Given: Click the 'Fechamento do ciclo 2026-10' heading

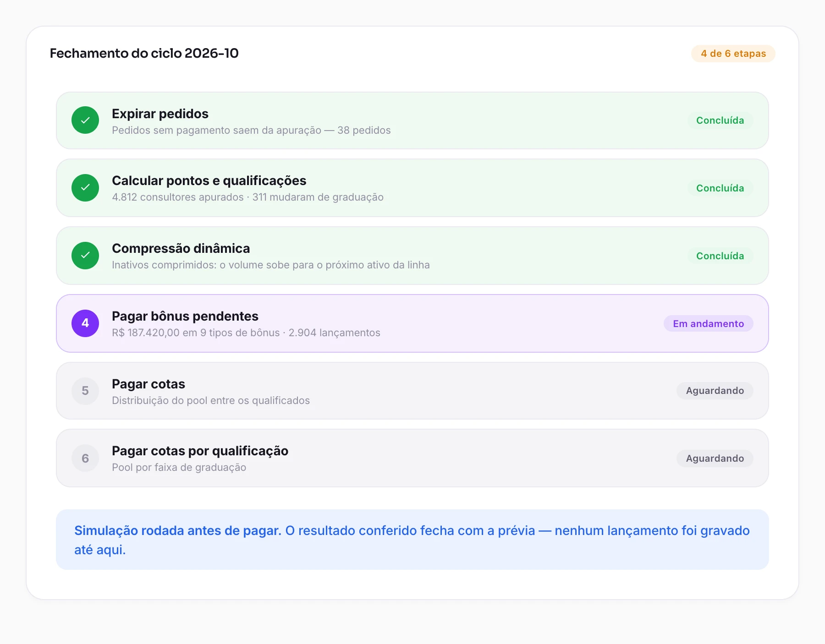Looking at the screenshot, I should tap(144, 53).
